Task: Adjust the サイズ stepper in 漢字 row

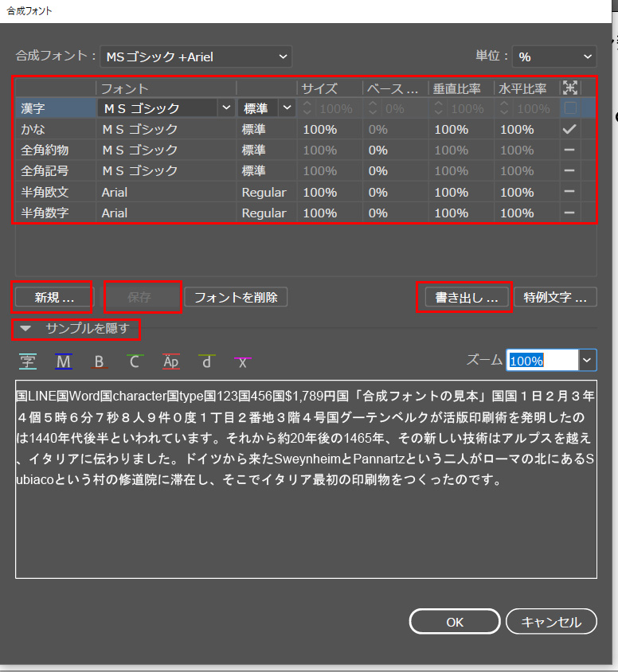Action: tap(307, 108)
